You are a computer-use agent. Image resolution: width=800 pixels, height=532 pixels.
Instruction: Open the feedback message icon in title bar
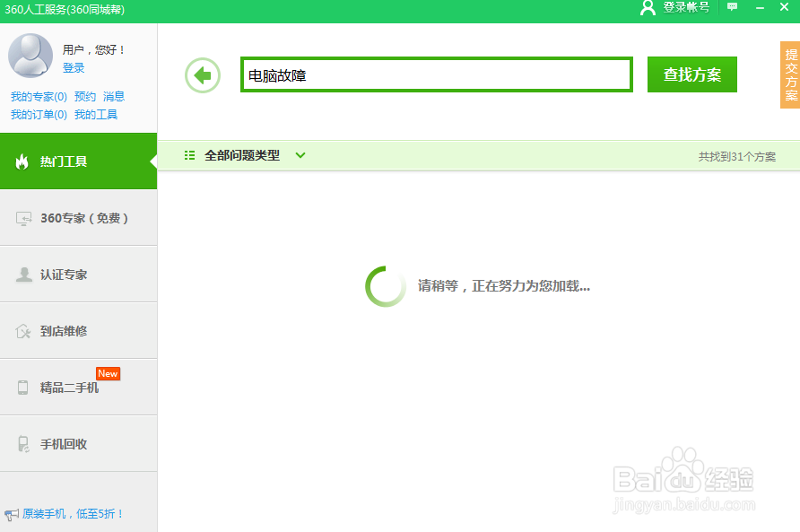732,7
